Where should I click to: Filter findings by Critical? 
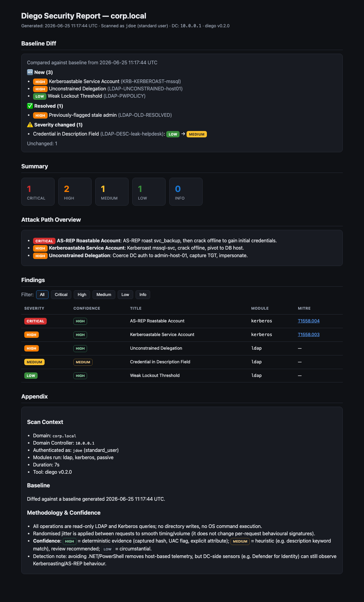(x=61, y=294)
